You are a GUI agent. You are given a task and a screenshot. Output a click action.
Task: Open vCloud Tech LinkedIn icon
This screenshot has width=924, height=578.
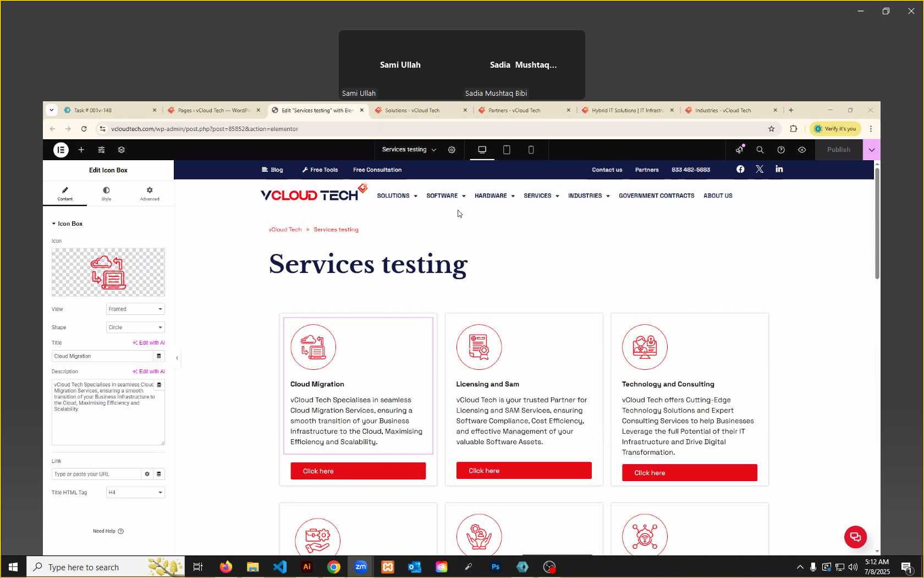pyautogui.click(x=779, y=169)
